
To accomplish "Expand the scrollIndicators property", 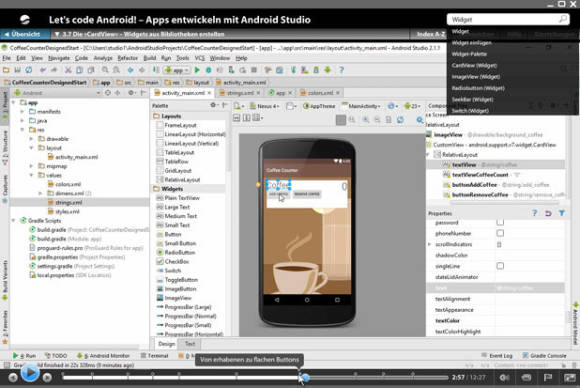I will point(429,244).
